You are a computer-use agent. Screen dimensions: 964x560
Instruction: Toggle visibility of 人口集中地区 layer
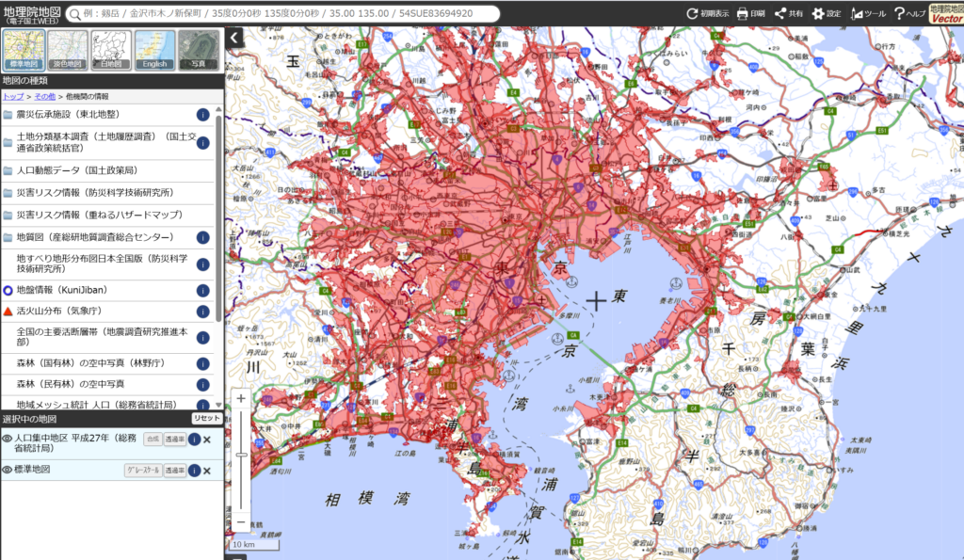pyautogui.click(x=8, y=439)
